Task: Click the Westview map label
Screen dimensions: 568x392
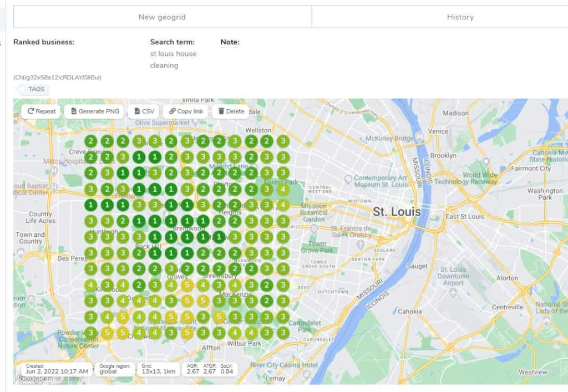Action: click(x=533, y=372)
